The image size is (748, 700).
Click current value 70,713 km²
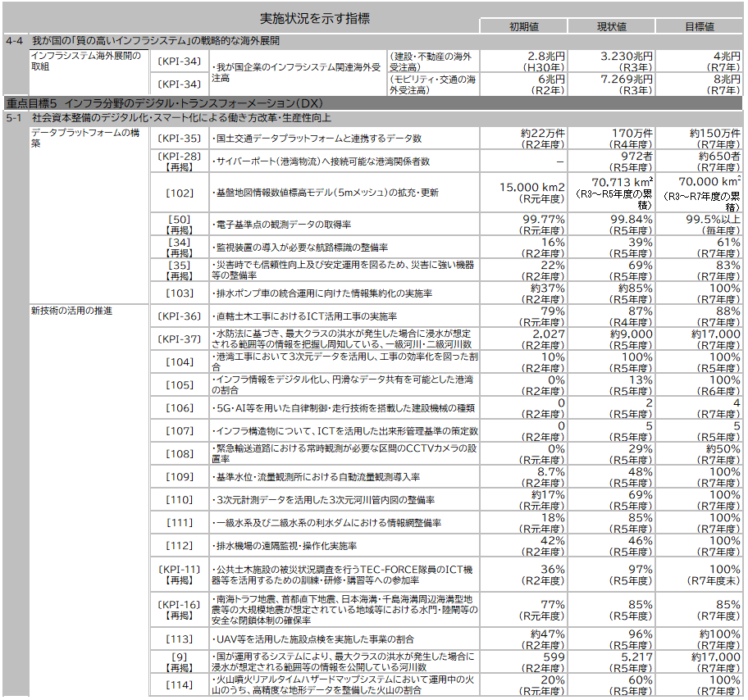pos(622,182)
